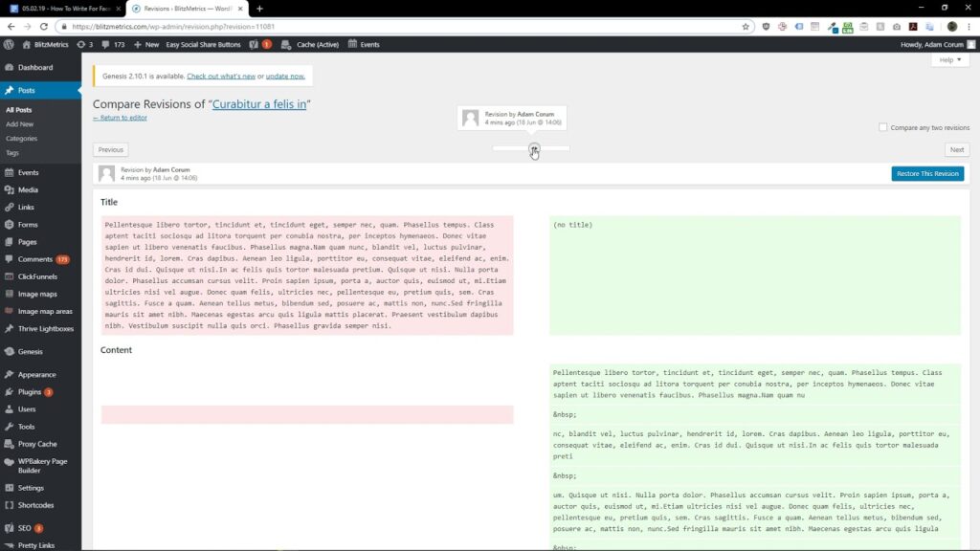
Task: Enable Compare any two revisions
Action: pyautogui.click(x=882, y=126)
